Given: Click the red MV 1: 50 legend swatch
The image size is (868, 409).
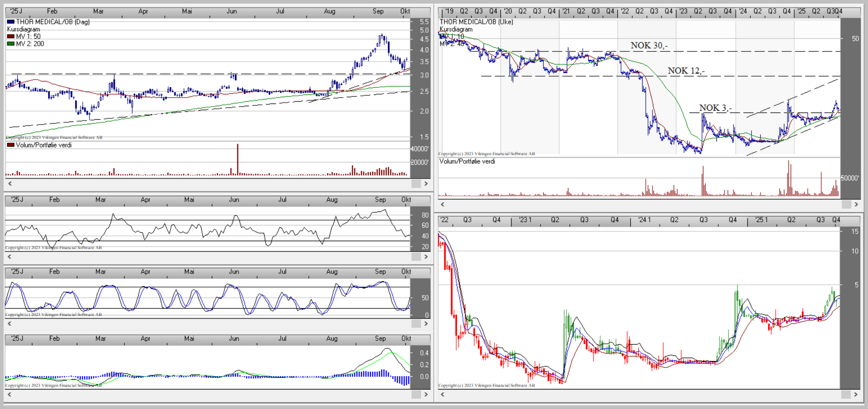Looking at the screenshot, I should pyautogui.click(x=11, y=36).
